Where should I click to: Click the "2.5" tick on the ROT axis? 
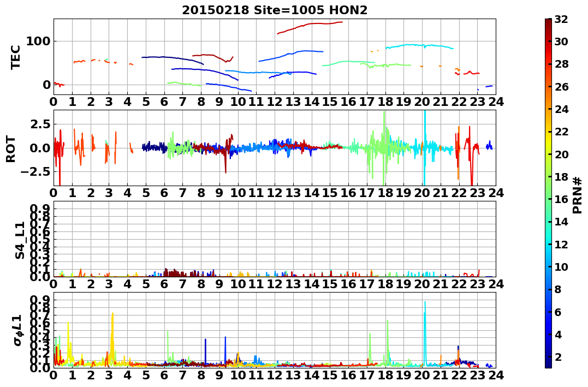pyautogui.click(x=40, y=124)
